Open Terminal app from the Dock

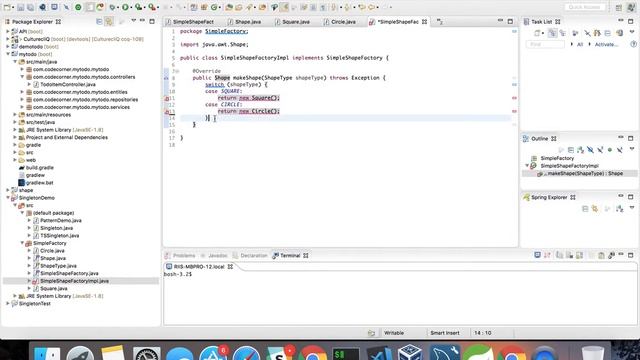346,353
